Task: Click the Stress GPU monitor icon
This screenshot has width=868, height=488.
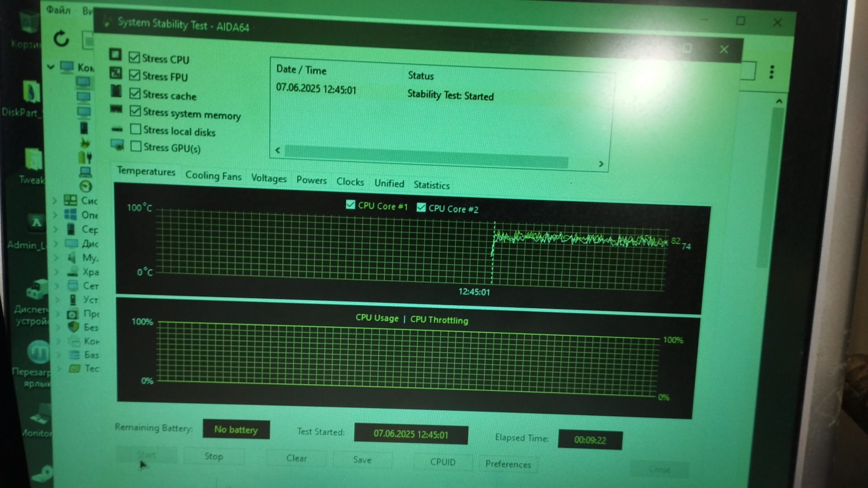Action: [117, 145]
